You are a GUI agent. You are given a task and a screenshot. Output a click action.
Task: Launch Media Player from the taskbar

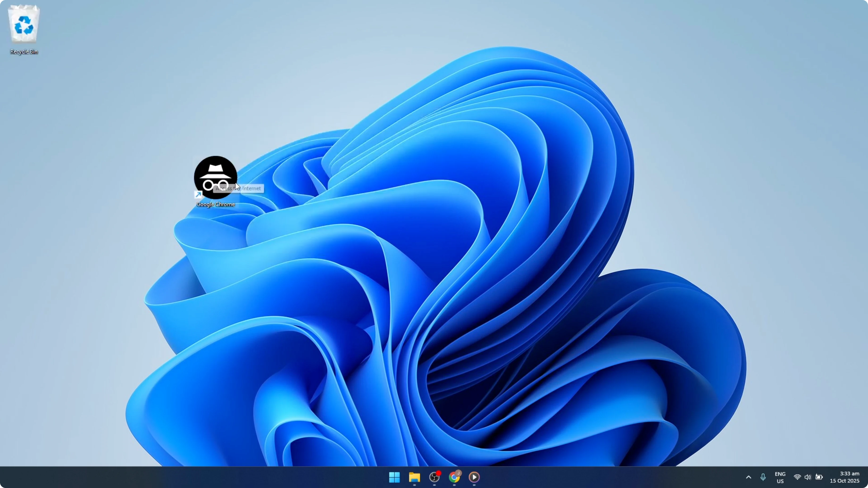click(474, 477)
